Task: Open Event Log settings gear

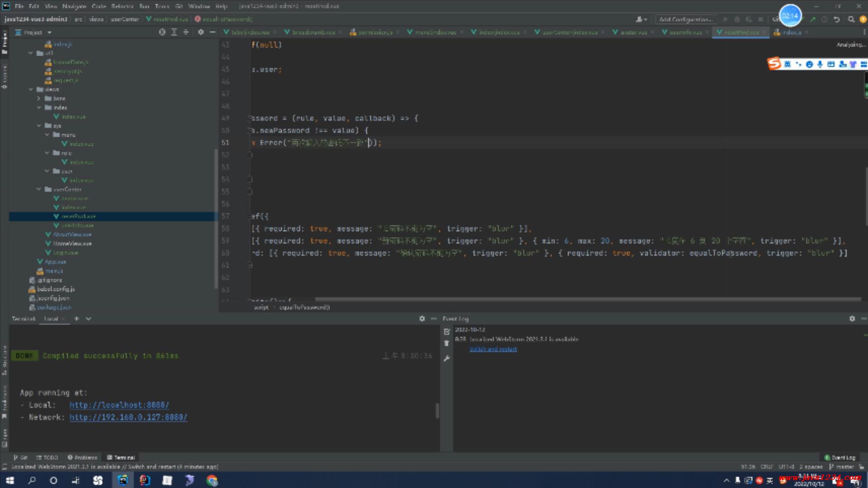Action: [x=852, y=319]
